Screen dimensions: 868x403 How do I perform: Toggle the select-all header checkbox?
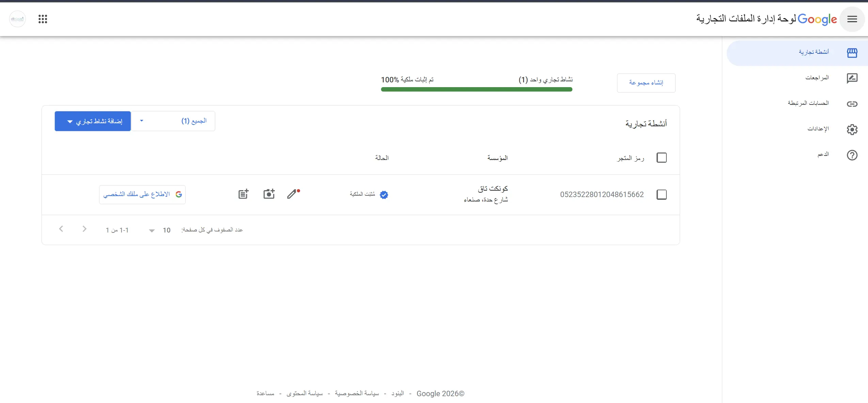pos(661,158)
